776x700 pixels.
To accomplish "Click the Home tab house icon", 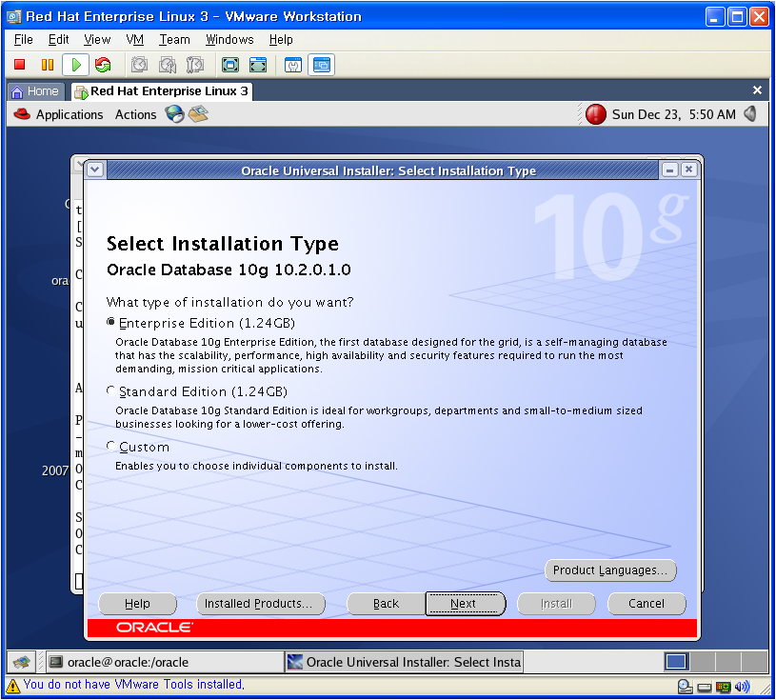I will coord(17,91).
